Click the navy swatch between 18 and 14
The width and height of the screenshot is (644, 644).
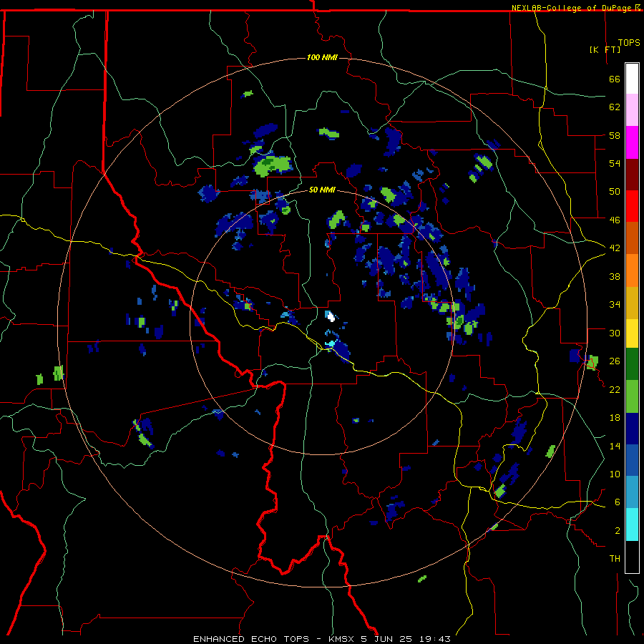click(x=632, y=429)
